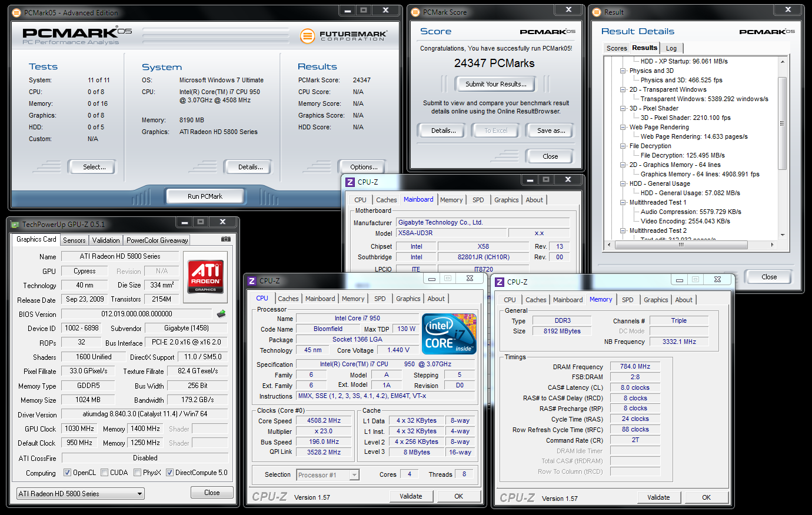Click the DRAM Frequency 784.0 MHz value
The height and width of the screenshot is (515, 812).
pos(635,366)
